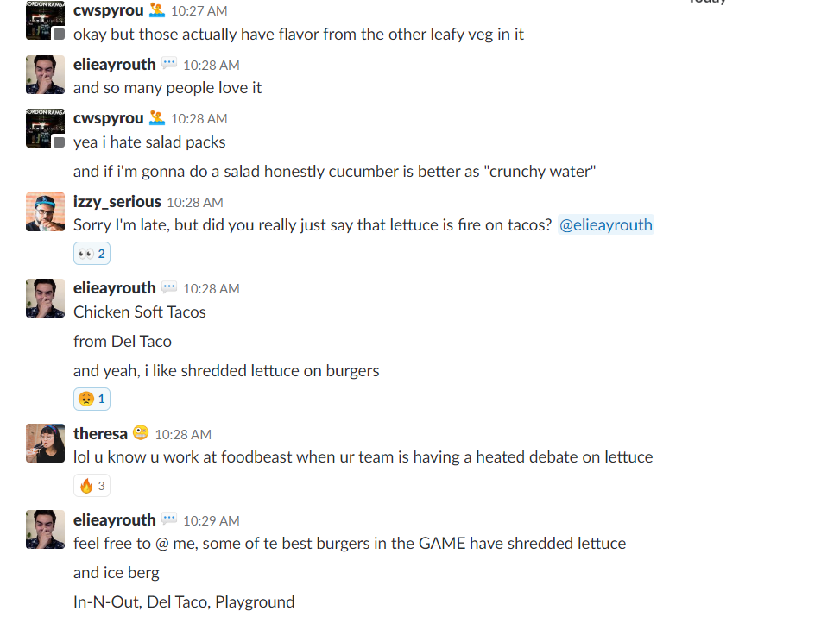Click the 10:29 AM timestamp
The image size is (840, 617).
click(x=211, y=520)
